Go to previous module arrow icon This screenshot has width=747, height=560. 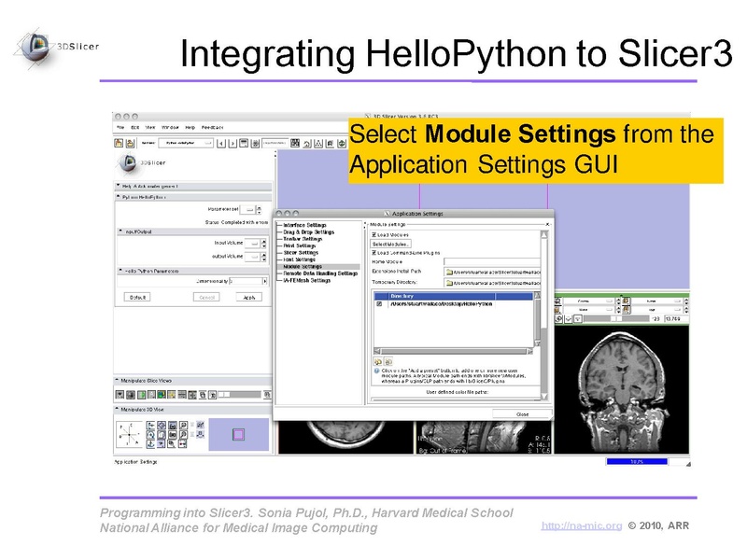[x=220, y=144]
